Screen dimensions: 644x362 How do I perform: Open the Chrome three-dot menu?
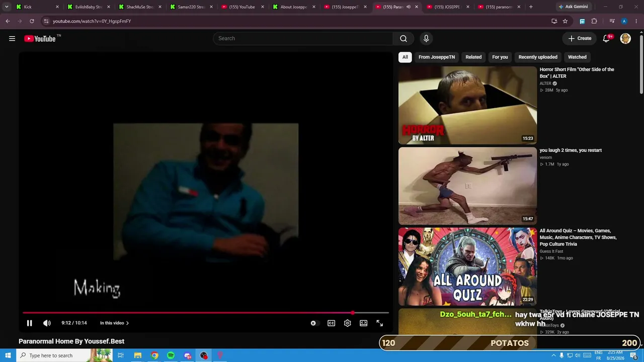tap(636, 21)
